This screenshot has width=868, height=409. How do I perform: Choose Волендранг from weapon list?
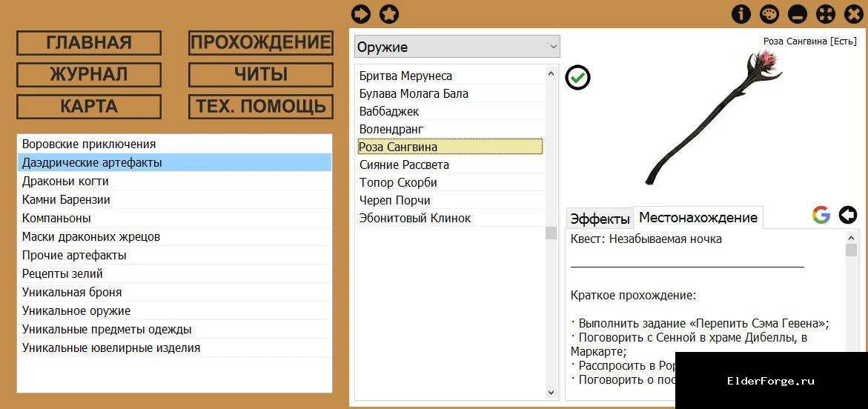(450, 129)
